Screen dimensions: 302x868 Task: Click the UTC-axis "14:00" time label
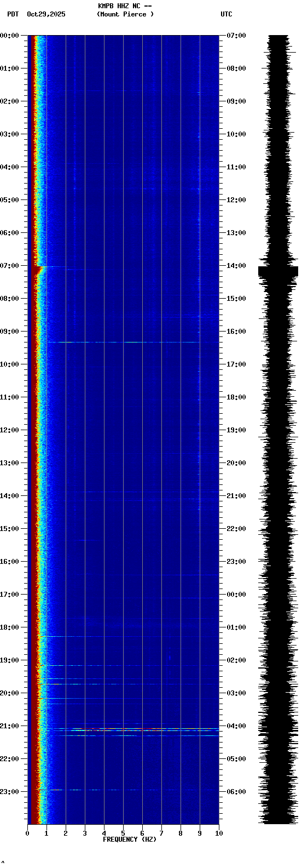[236, 266]
